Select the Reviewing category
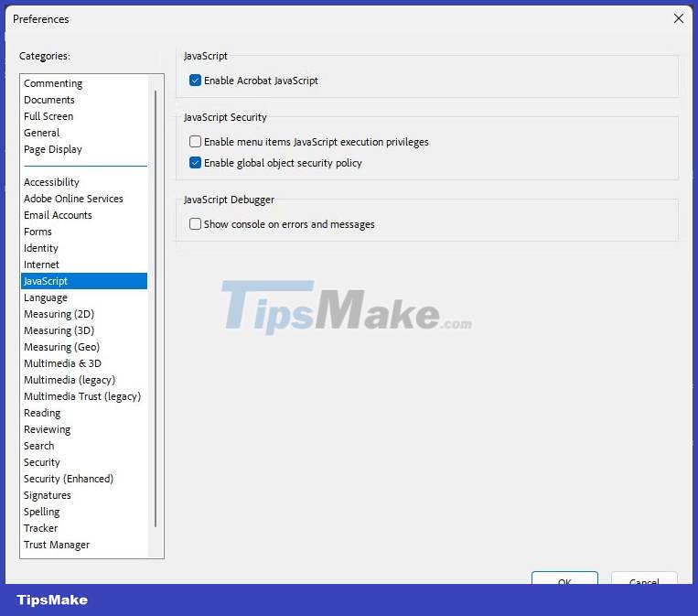698x616 pixels. pyautogui.click(x=84, y=429)
